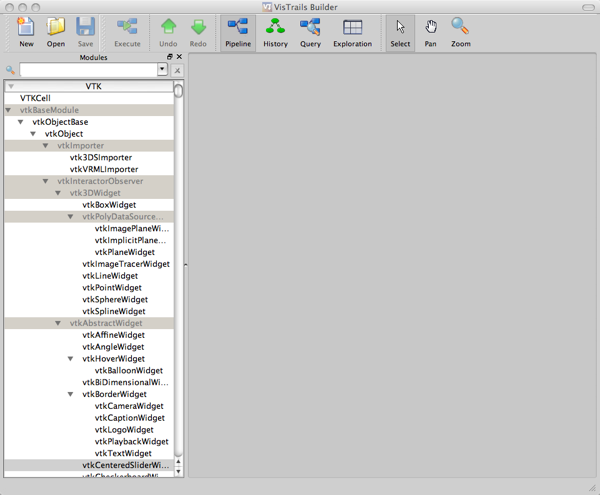Click the module list scrollbar thumb
Image resolution: width=600 pixels, height=495 pixels.
178,91
